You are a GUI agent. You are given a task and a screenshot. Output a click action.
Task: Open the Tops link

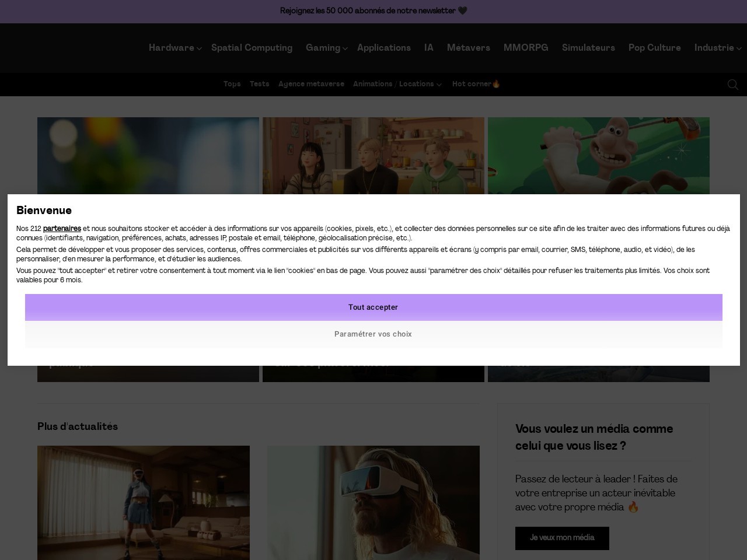232,84
